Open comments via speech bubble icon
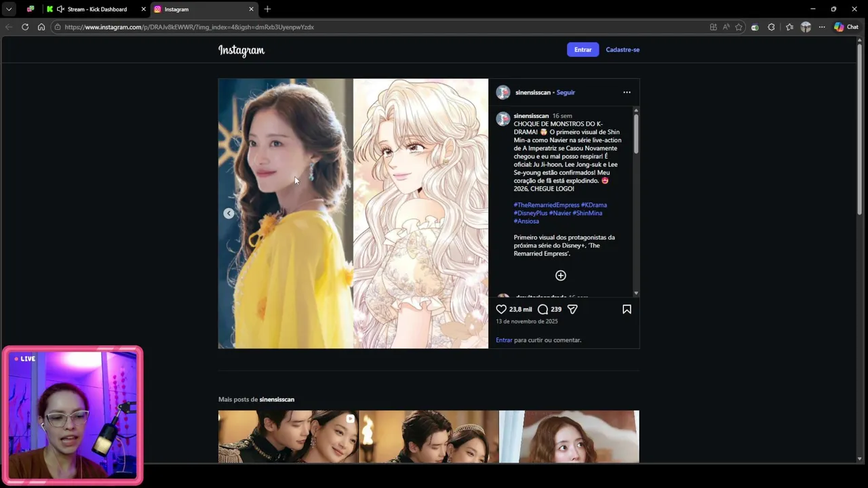The height and width of the screenshot is (488, 868). tap(542, 309)
